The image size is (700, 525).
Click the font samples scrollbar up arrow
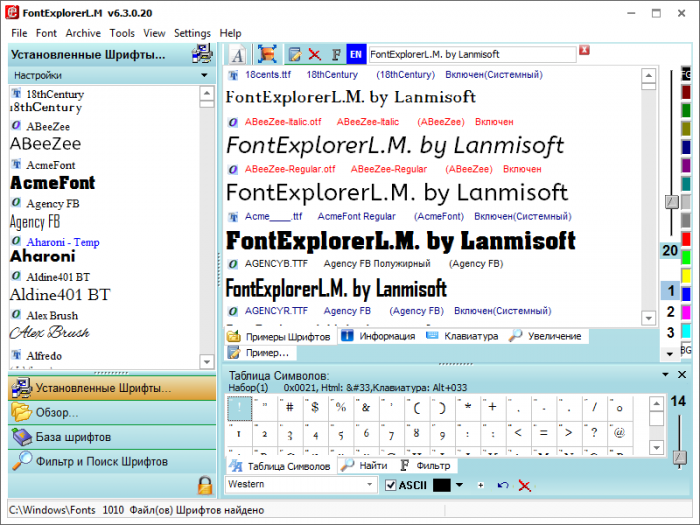click(x=649, y=75)
